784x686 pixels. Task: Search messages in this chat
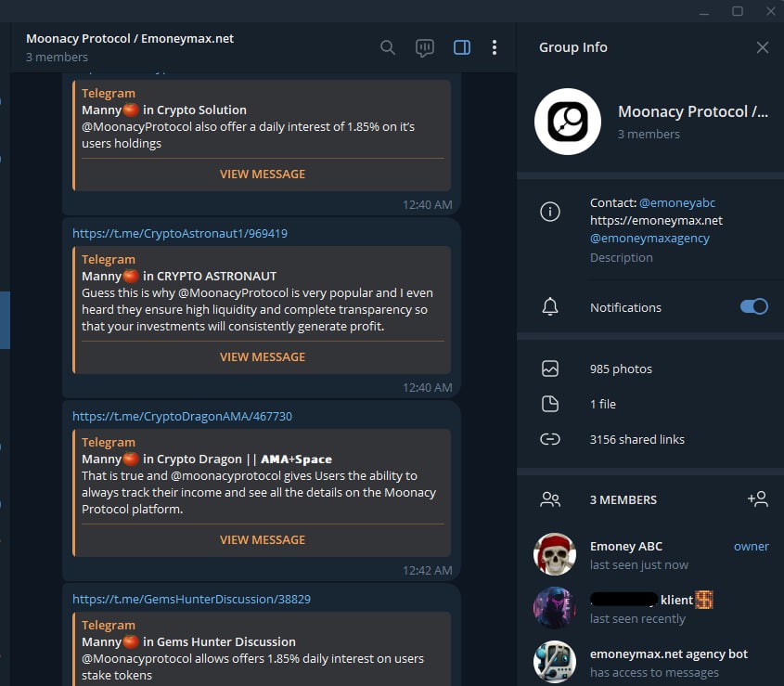(x=388, y=47)
